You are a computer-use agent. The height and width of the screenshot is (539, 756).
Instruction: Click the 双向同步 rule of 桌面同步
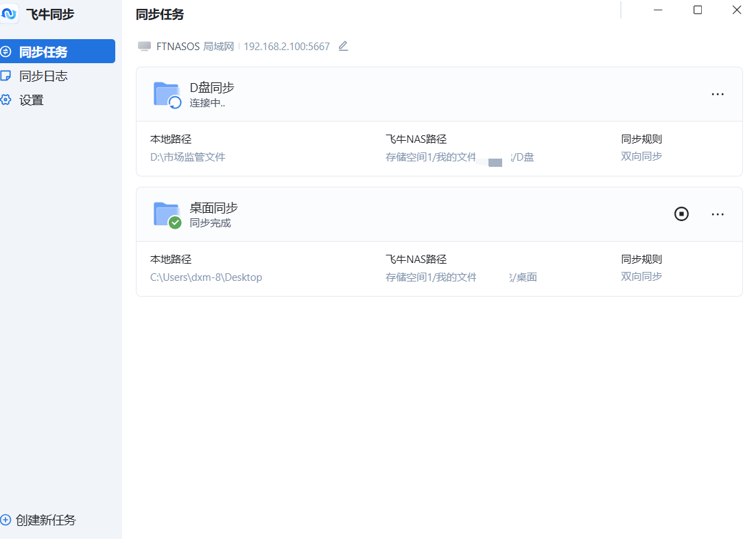(x=641, y=276)
